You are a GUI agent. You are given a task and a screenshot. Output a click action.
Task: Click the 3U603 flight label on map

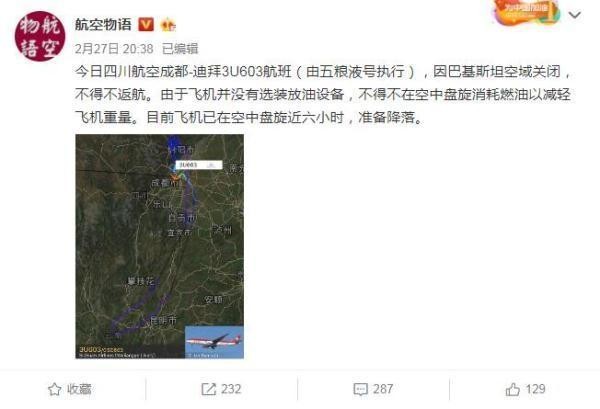click(199, 165)
